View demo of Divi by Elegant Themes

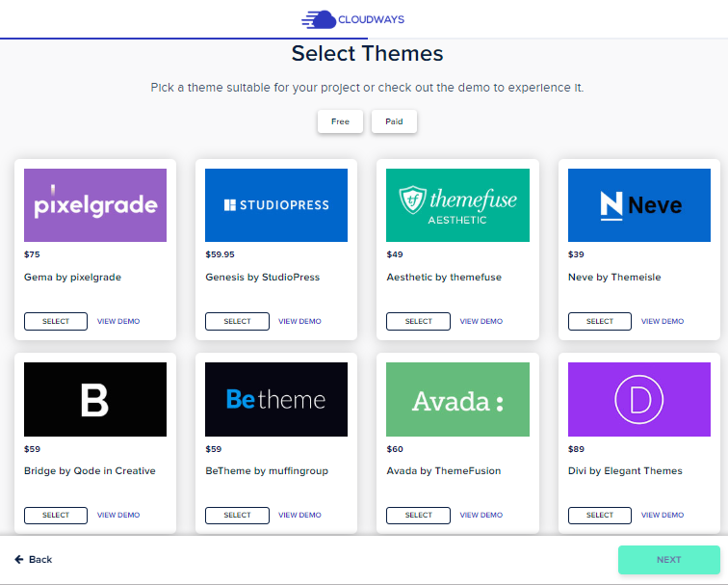663,515
